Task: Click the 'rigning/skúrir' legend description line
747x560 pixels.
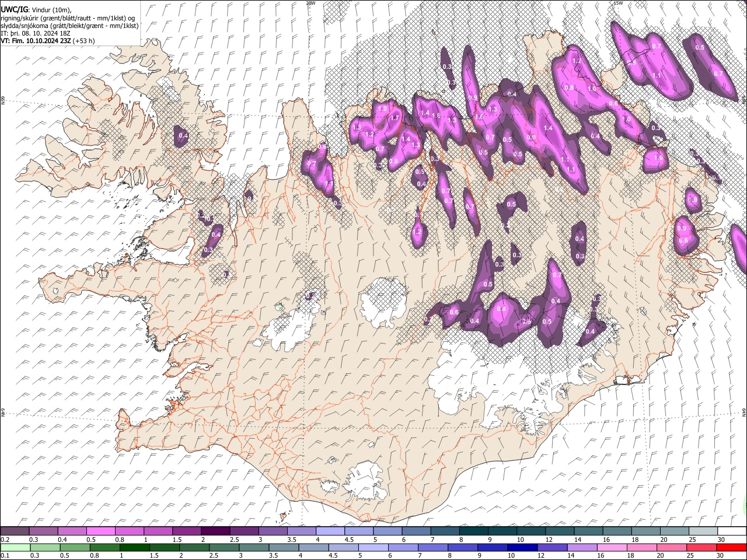Action: [x=68, y=18]
